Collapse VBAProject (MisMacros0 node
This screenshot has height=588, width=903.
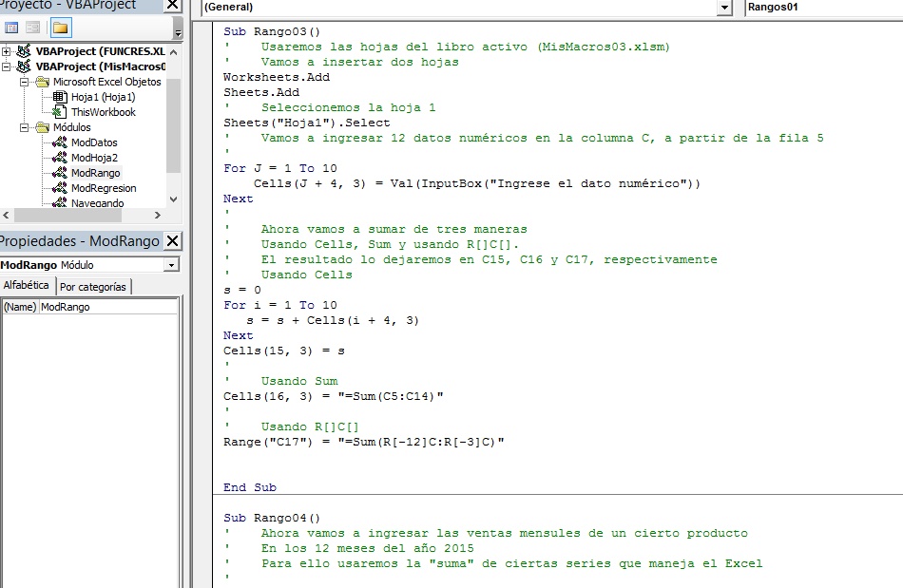coord(7,66)
